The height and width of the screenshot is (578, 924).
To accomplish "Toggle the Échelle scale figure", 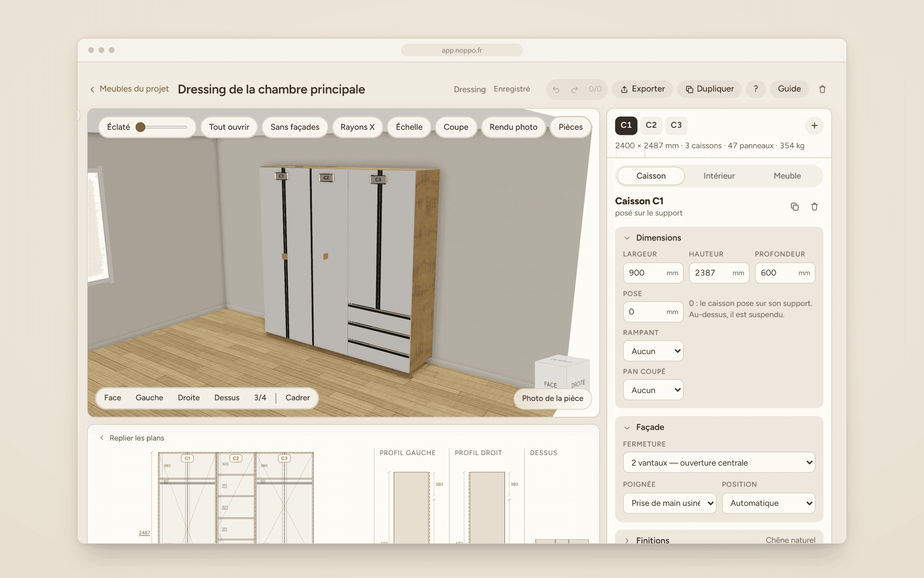I will pyautogui.click(x=409, y=127).
